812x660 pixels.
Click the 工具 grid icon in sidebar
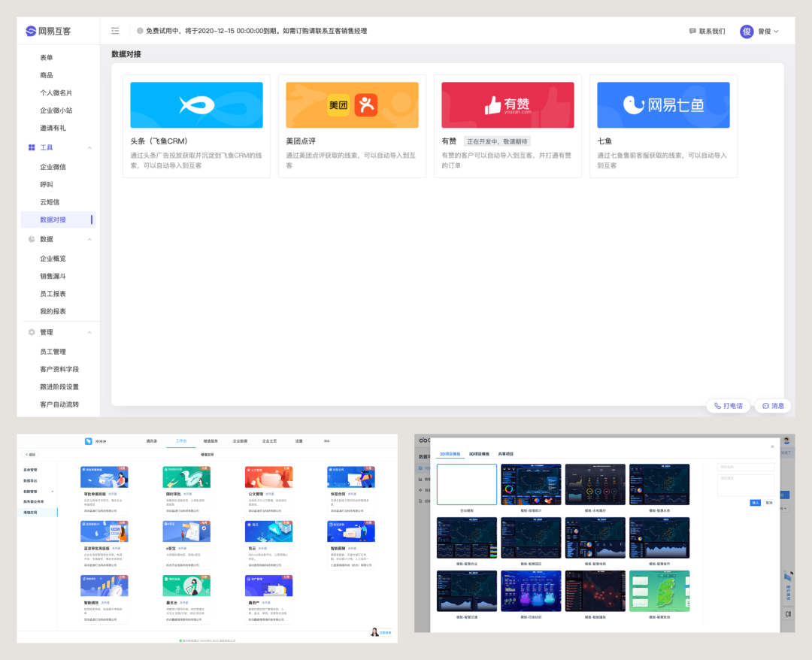pos(32,147)
